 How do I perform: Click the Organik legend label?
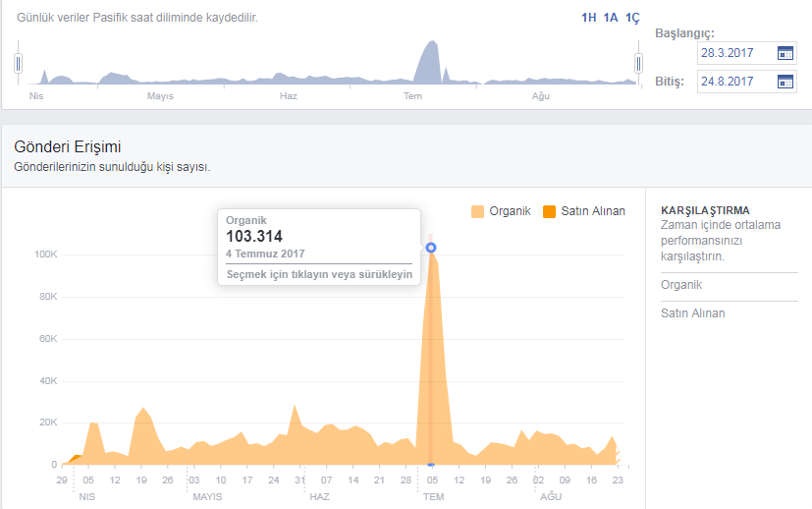(x=510, y=211)
